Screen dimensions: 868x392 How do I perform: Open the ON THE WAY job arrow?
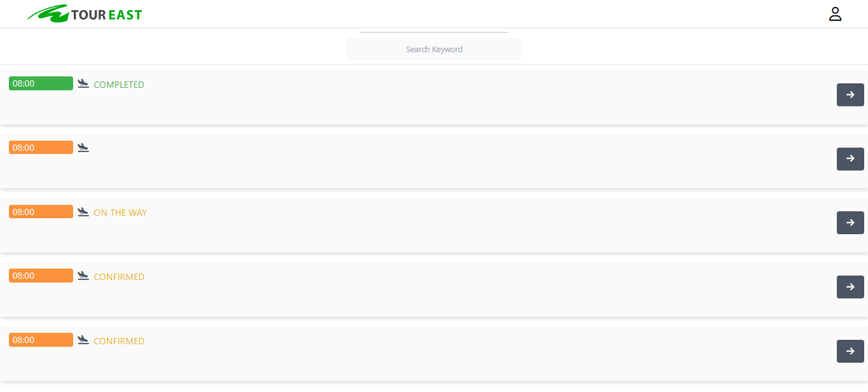(850, 223)
